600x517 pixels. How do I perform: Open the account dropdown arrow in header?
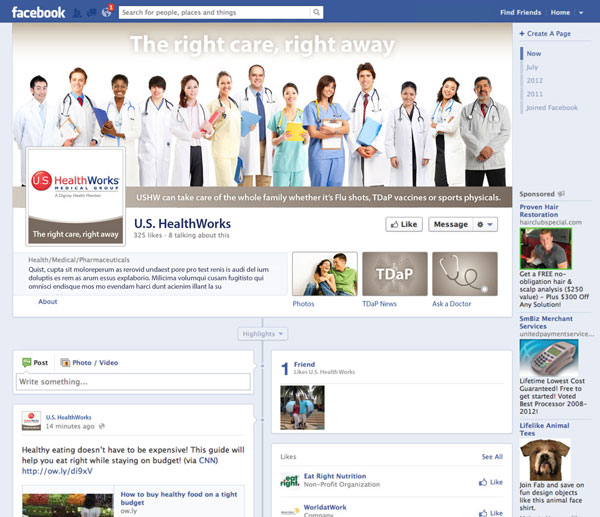tap(581, 13)
